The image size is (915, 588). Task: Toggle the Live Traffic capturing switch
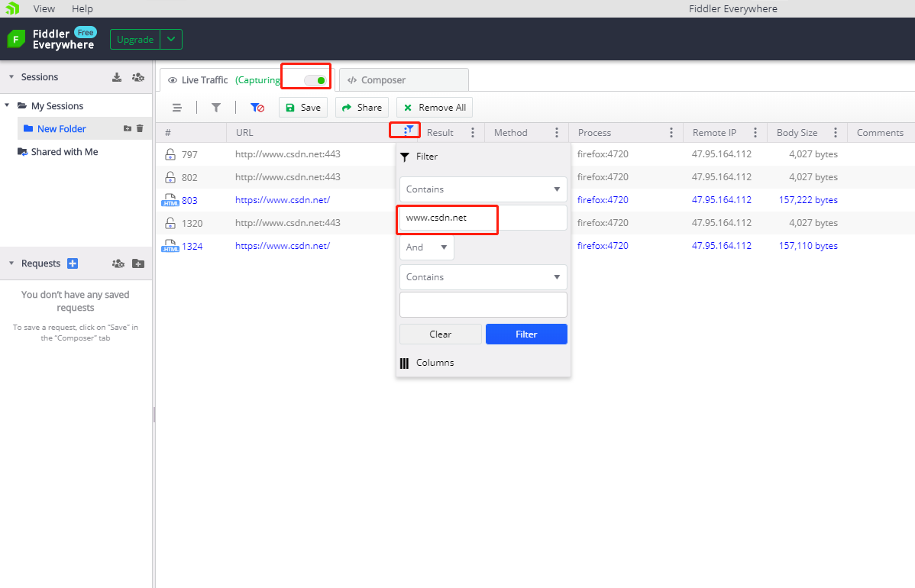[x=315, y=80]
